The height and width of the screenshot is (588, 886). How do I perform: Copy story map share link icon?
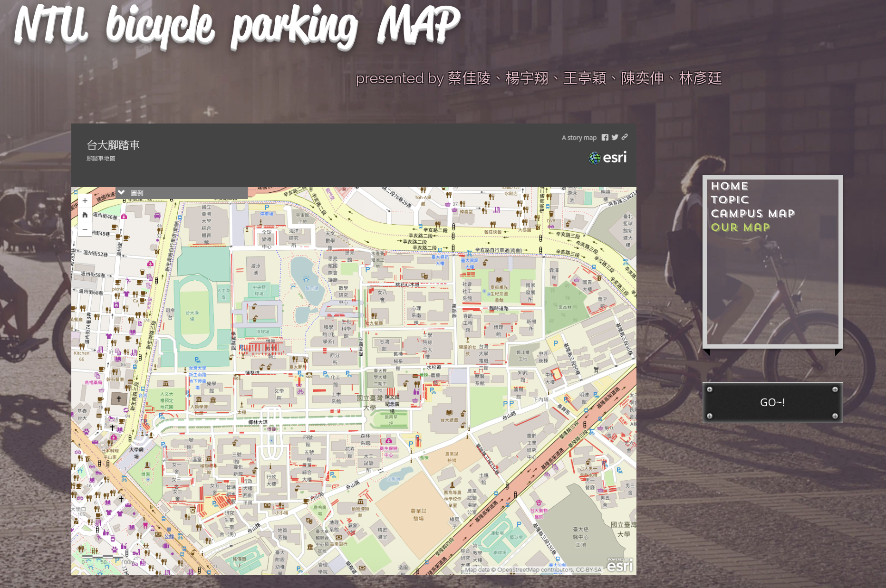(625, 137)
